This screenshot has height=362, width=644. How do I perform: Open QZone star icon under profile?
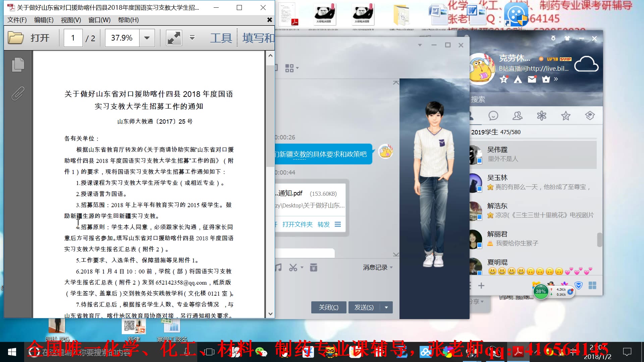pos(503,79)
